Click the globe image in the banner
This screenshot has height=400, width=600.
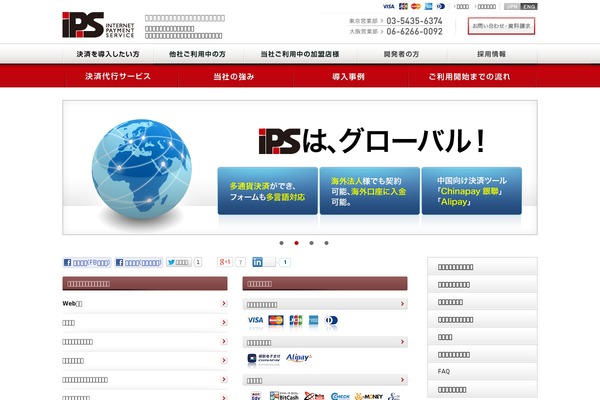click(x=142, y=168)
